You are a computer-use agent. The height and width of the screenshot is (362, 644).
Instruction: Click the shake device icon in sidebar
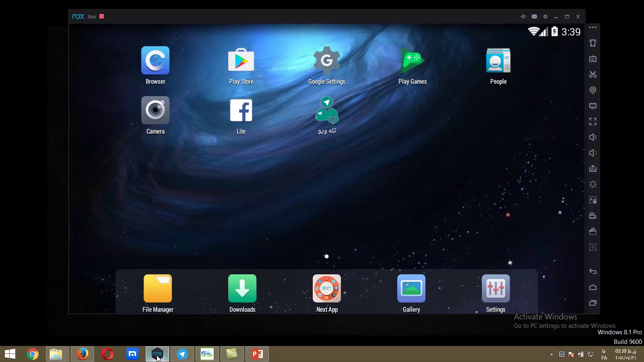(x=593, y=43)
